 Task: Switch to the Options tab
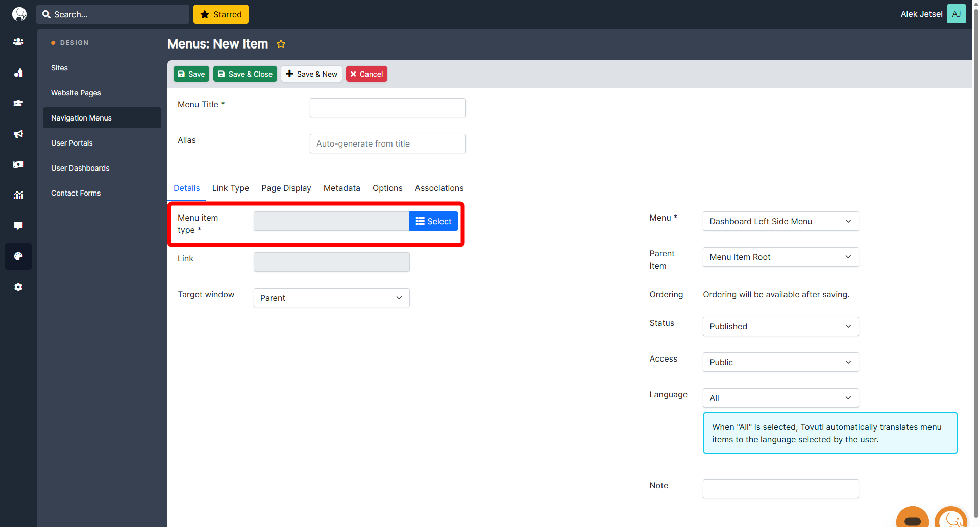tap(387, 188)
